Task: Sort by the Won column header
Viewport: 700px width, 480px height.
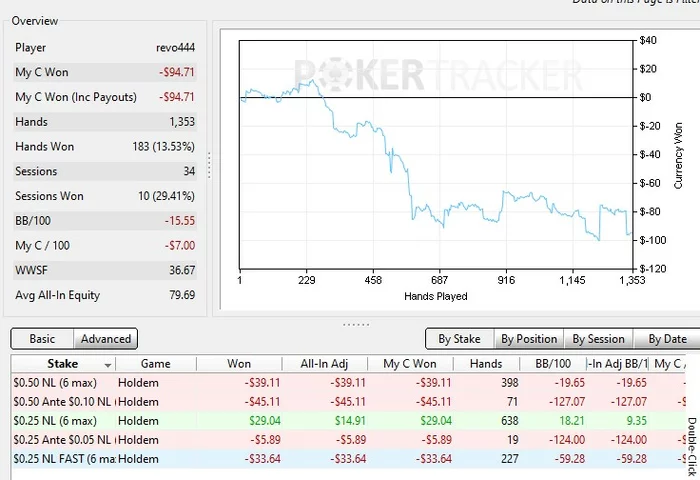Action: [x=239, y=364]
